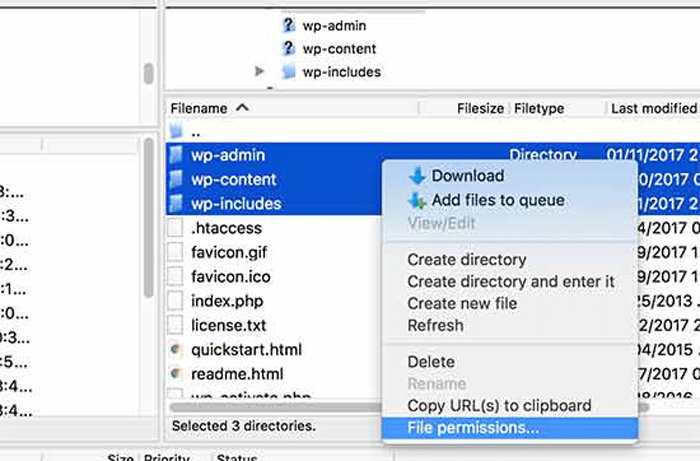The image size is (700, 461).
Task: Click the .htaccess file icon
Action: (x=177, y=228)
